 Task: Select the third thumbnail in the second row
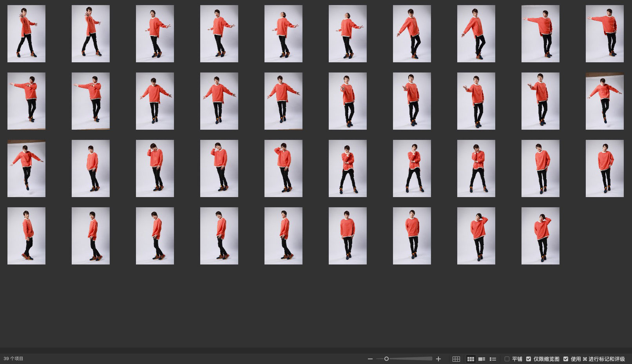[x=155, y=101]
